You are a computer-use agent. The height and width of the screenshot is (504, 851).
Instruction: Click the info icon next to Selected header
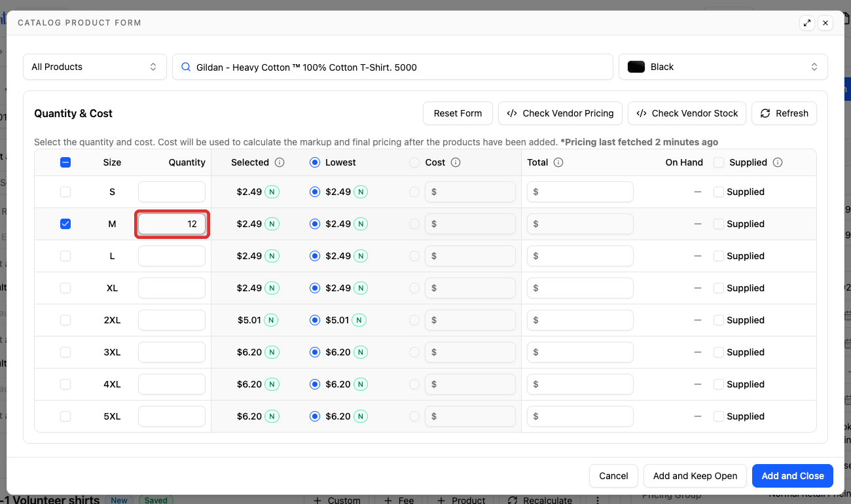point(280,162)
